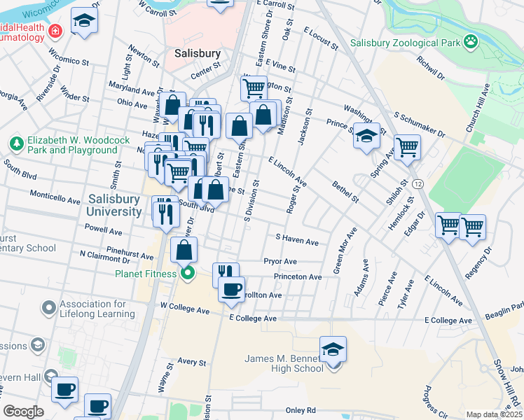Click the James M. Bennett High School label
Screen dimensions: 524x420
283,363
